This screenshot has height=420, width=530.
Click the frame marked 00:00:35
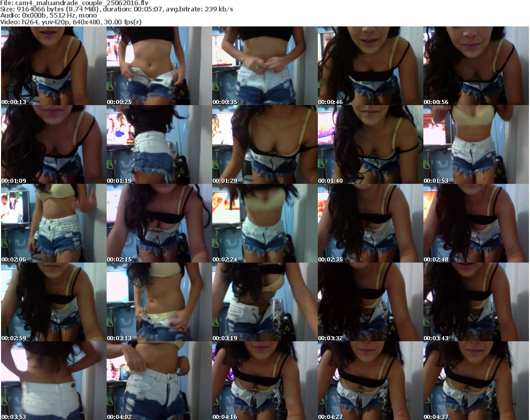[x=264, y=66]
